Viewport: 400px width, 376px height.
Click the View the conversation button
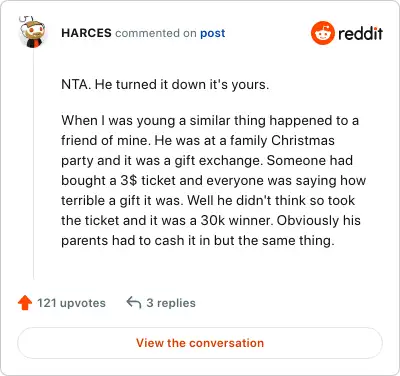(x=200, y=343)
